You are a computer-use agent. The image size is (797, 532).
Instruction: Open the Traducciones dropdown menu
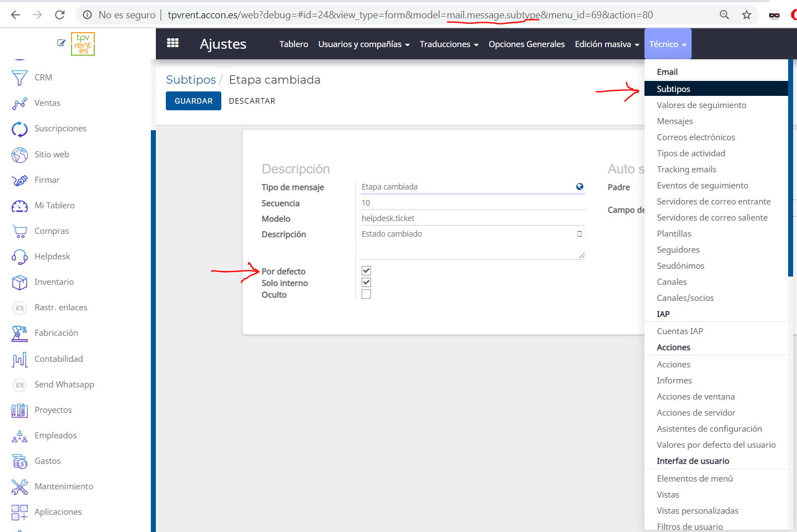(x=448, y=44)
